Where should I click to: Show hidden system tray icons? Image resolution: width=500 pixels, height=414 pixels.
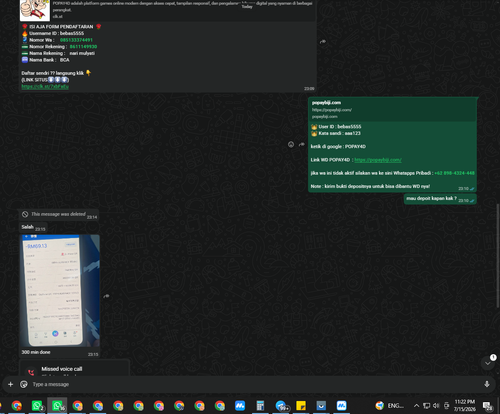click(x=416, y=406)
